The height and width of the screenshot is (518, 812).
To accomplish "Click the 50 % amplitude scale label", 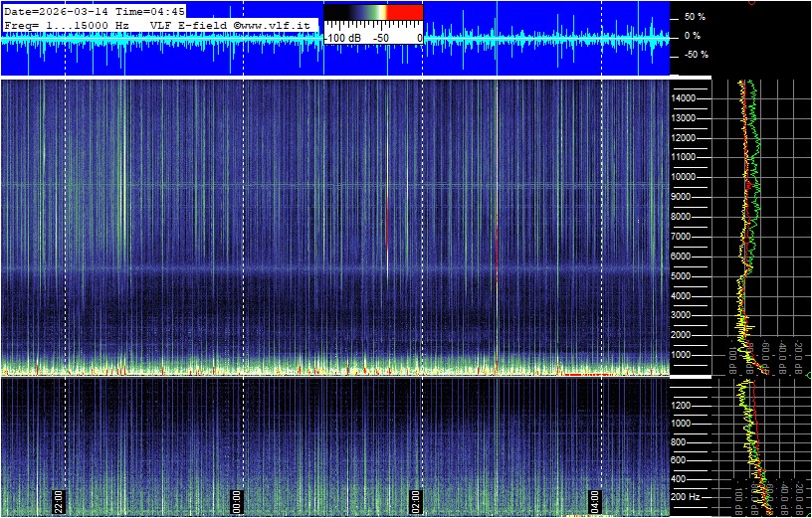I will click(x=694, y=18).
